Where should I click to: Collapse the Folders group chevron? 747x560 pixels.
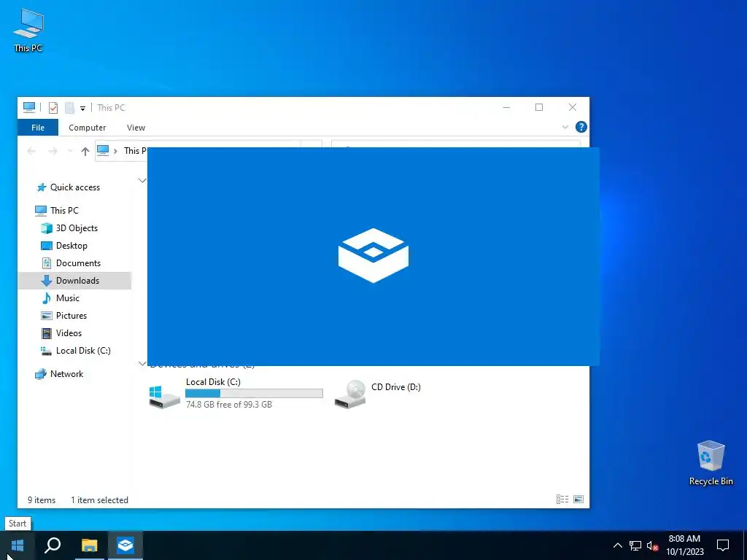point(142,181)
